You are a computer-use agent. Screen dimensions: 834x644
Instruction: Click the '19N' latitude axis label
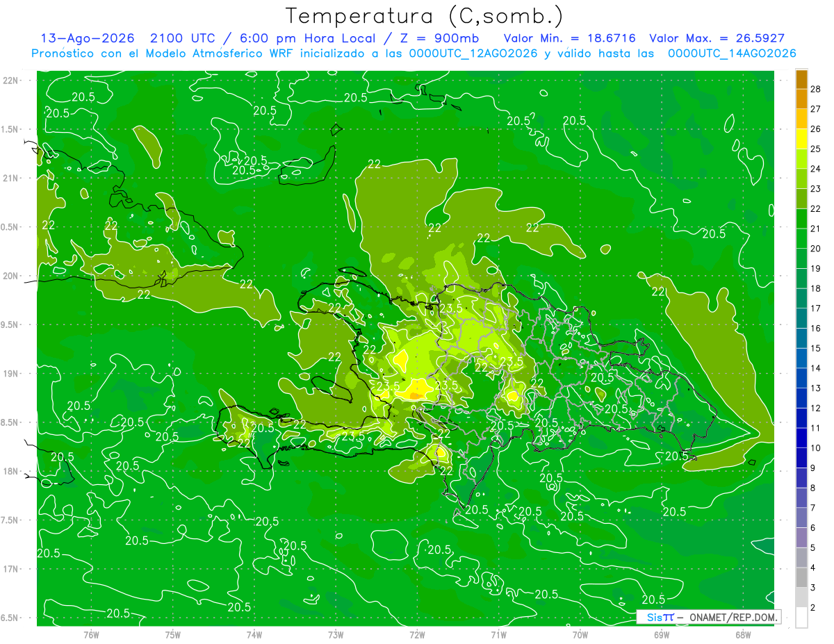pyautogui.click(x=10, y=374)
